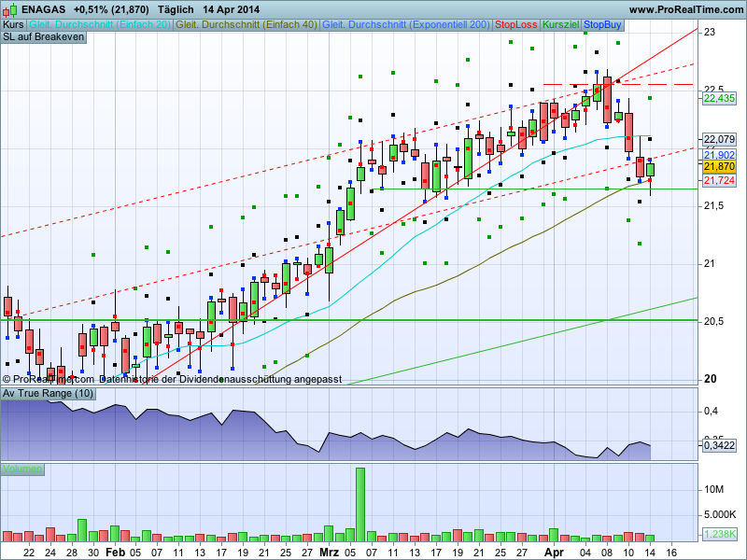Click the green 22,435 price label
The height and width of the screenshot is (560, 747).
[720, 98]
